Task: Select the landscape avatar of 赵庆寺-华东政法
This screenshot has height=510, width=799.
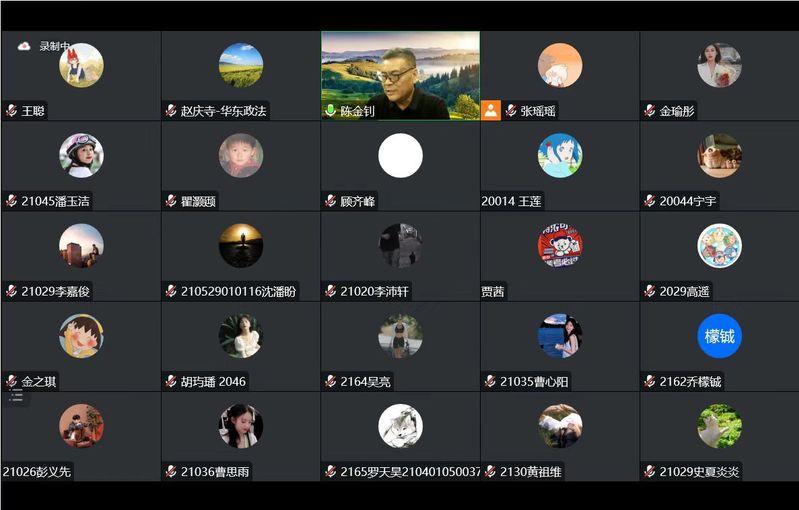Action: [x=241, y=65]
